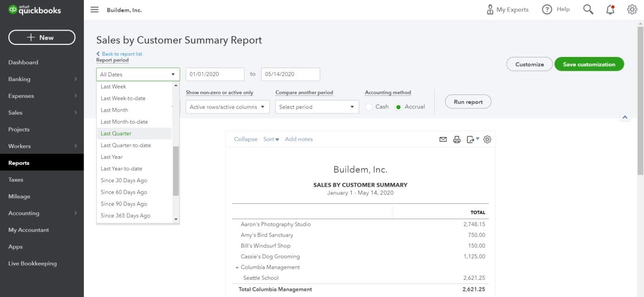The image size is (644, 297).
Task: Click the New button
Action: click(42, 38)
